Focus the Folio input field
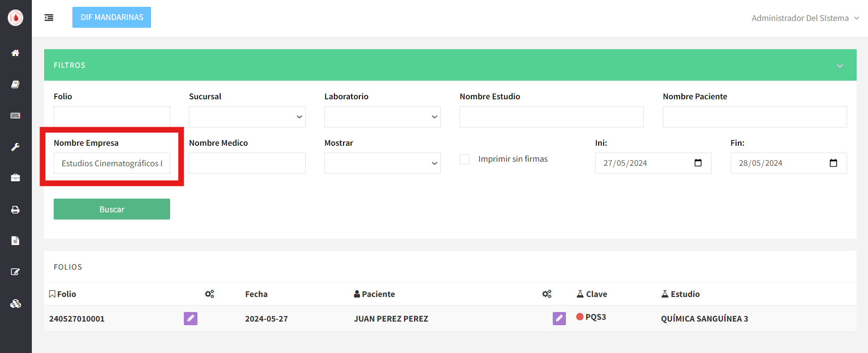 click(112, 117)
